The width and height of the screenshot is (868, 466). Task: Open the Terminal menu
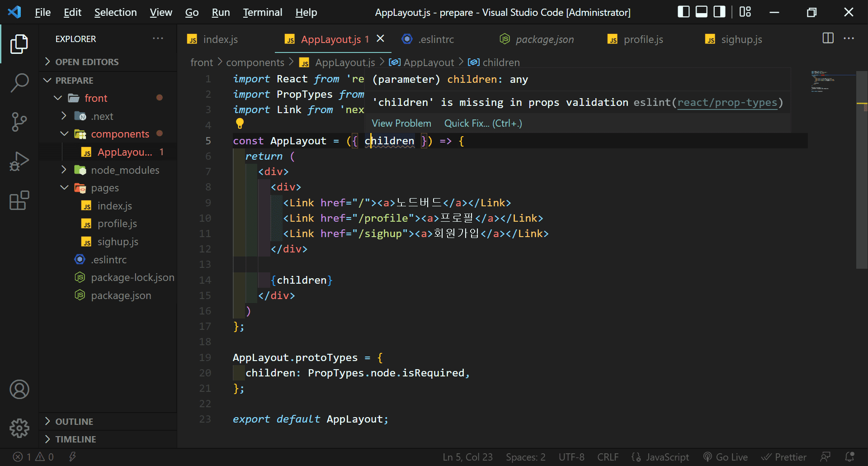[262, 12]
